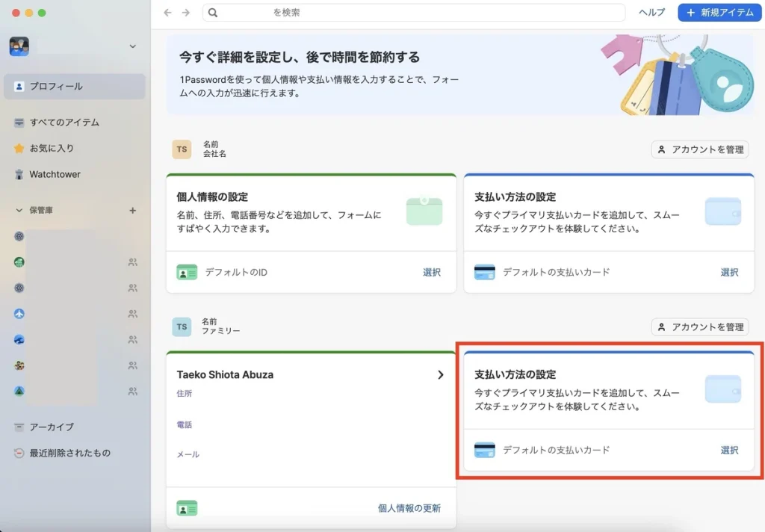The width and height of the screenshot is (765, 532).
Task: Open 最近削除されたもの in sidebar
Action: coord(69,453)
